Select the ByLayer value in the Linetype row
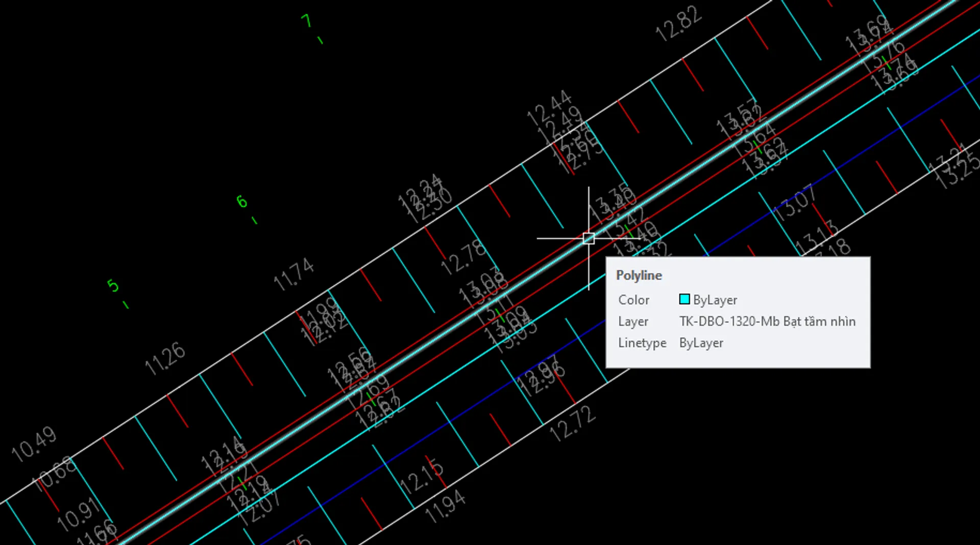Screen dimensions: 980x545 click(701, 343)
